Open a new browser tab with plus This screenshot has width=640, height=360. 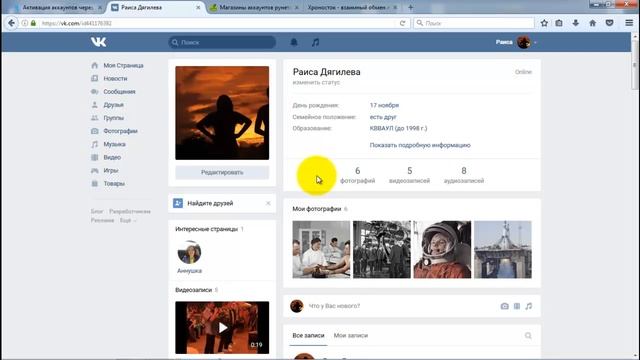(x=410, y=7)
